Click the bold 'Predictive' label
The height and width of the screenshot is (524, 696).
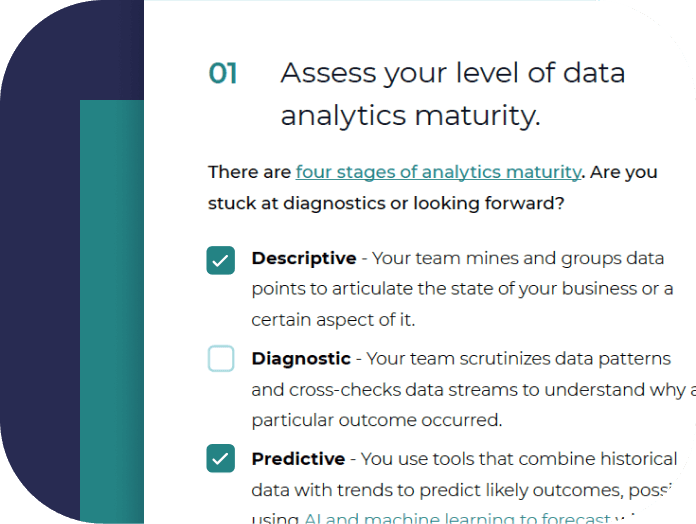[x=298, y=459]
